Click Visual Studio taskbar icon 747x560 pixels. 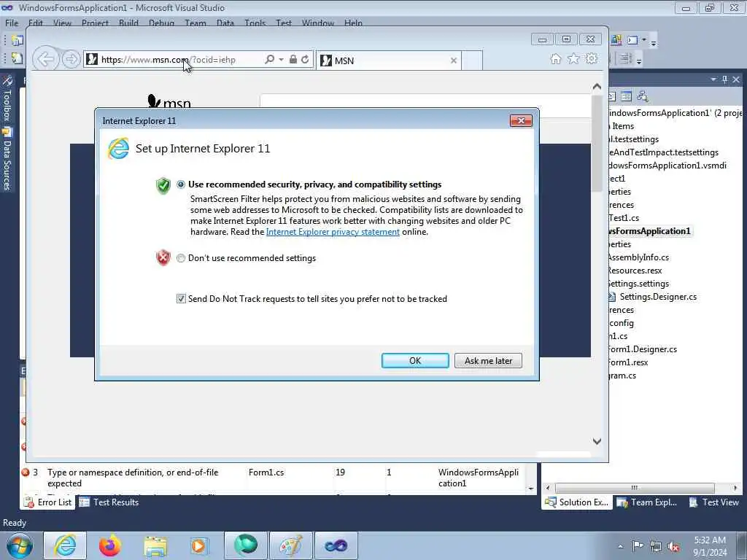tap(336, 545)
